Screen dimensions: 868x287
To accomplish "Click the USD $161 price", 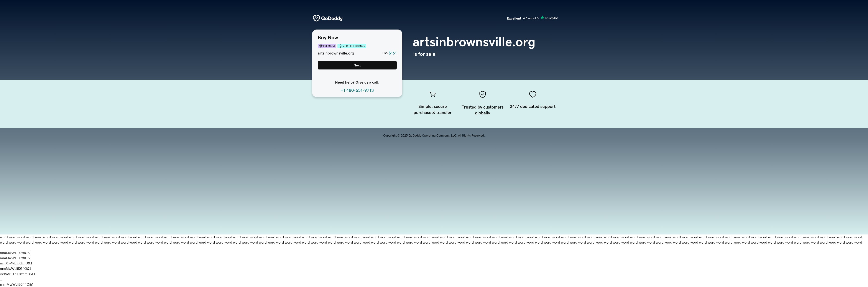I will tap(389, 53).
